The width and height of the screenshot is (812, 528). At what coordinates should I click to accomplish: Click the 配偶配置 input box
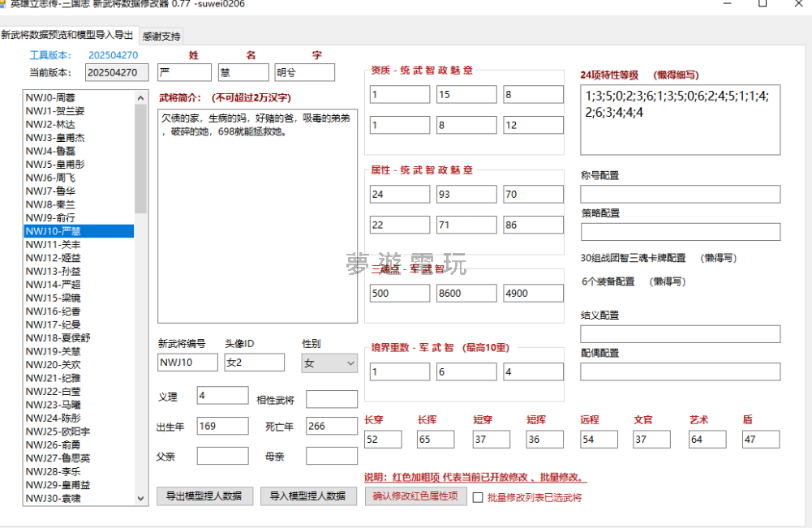pyautogui.click(x=680, y=371)
